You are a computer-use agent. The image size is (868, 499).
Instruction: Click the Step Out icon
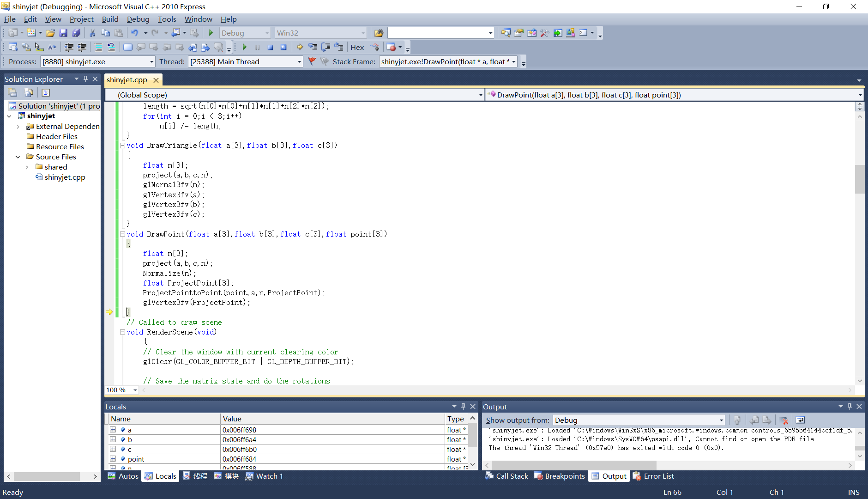[338, 47]
